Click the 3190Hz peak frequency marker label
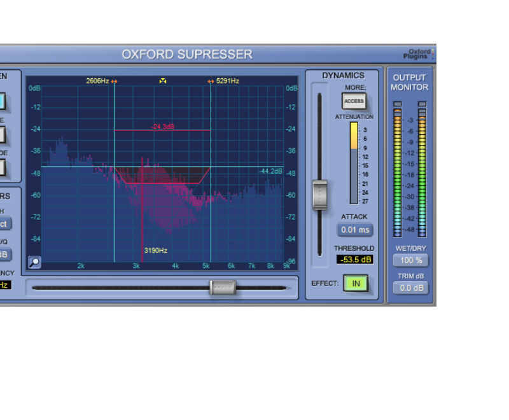509x420 pixels. [x=156, y=250]
